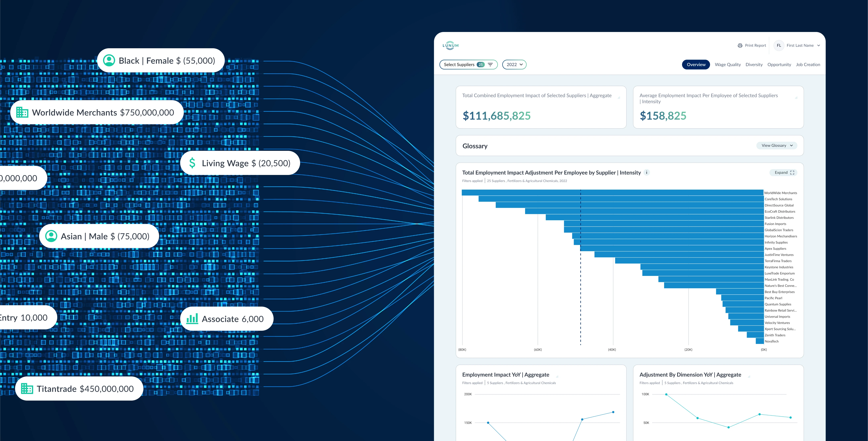Screen dimensions: 868x441
Task: Switch to the Wage Quality tab
Action: click(728, 64)
